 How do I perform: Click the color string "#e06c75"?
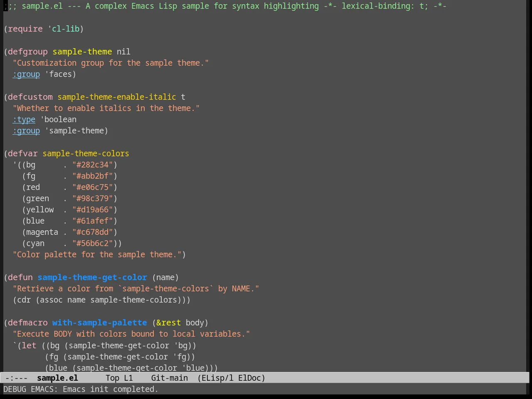click(x=93, y=187)
